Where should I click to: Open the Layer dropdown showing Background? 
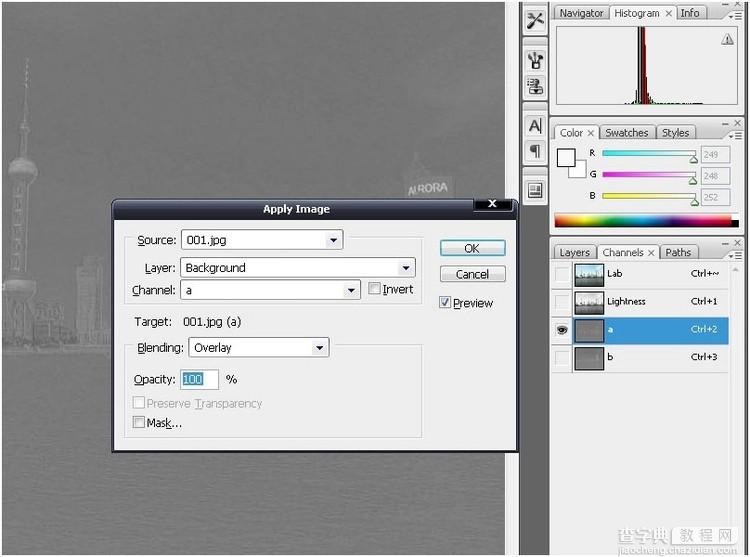click(298, 268)
